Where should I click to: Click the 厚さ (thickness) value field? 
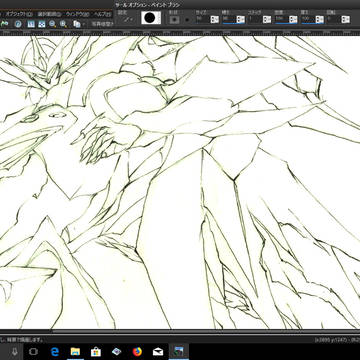coord(308,19)
